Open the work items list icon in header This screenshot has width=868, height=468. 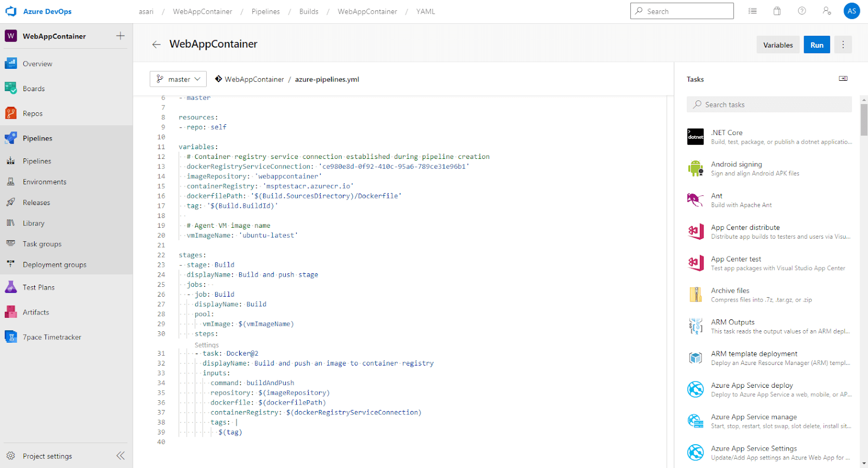[752, 11]
